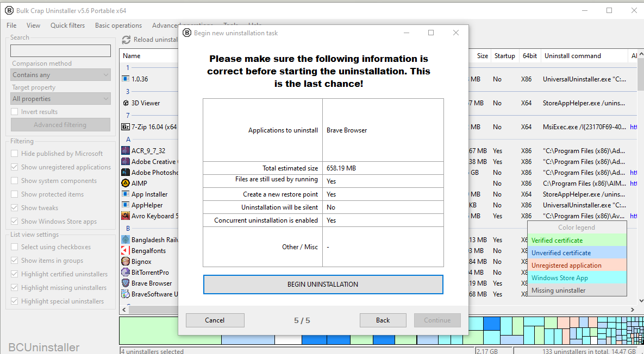Viewport: 644px width, 354px height.
Task: Toggle Highlight special uninstallers
Action: (14, 301)
